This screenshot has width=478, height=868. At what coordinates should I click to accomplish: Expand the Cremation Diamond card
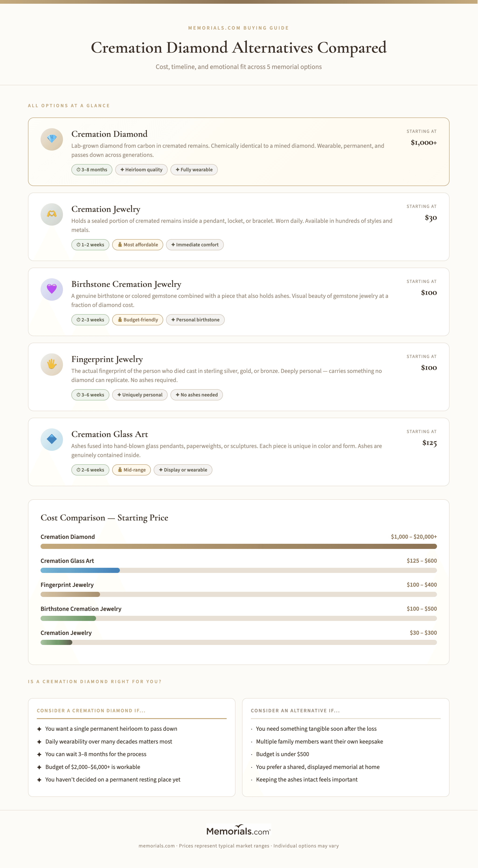tap(239, 151)
